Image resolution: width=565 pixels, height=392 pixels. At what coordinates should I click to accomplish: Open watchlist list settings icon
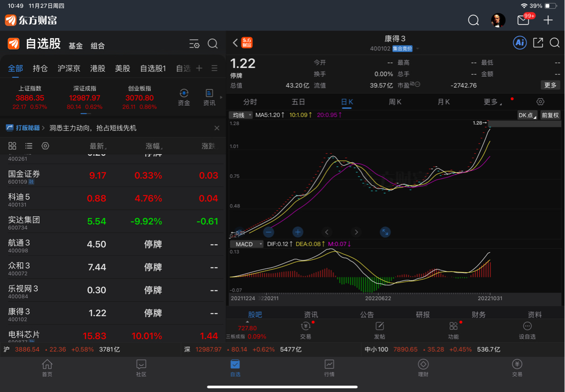[194, 44]
